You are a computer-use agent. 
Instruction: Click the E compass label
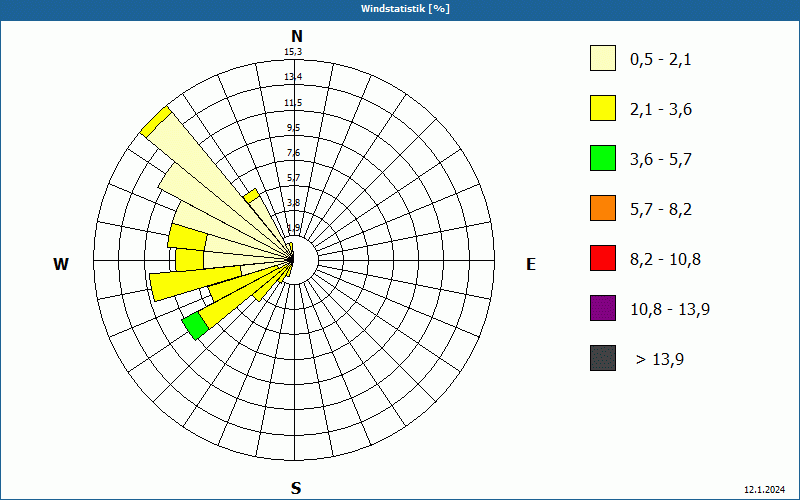point(531,264)
